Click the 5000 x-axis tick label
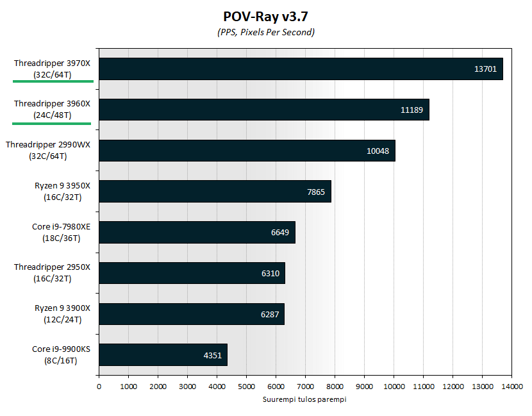532x416 pixels. [246, 387]
